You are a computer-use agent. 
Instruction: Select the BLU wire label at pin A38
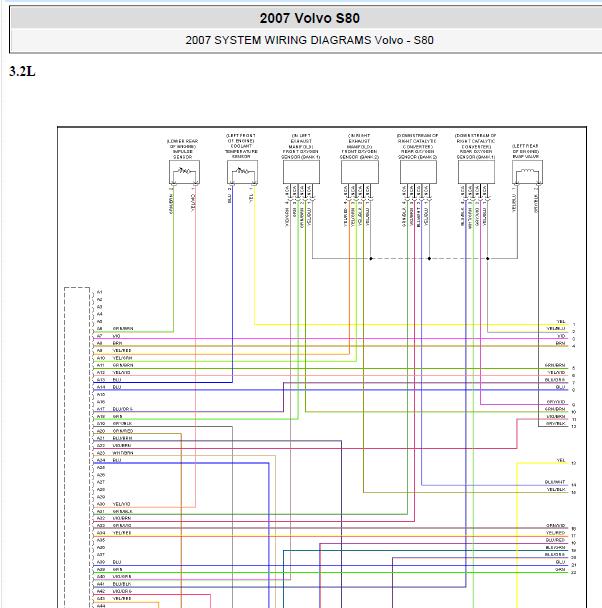pyautogui.click(x=117, y=562)
